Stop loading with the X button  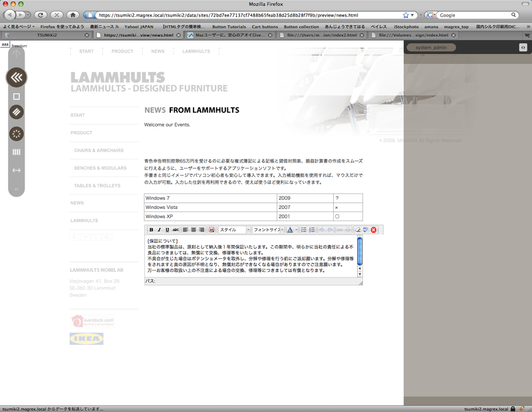point(57,15)
